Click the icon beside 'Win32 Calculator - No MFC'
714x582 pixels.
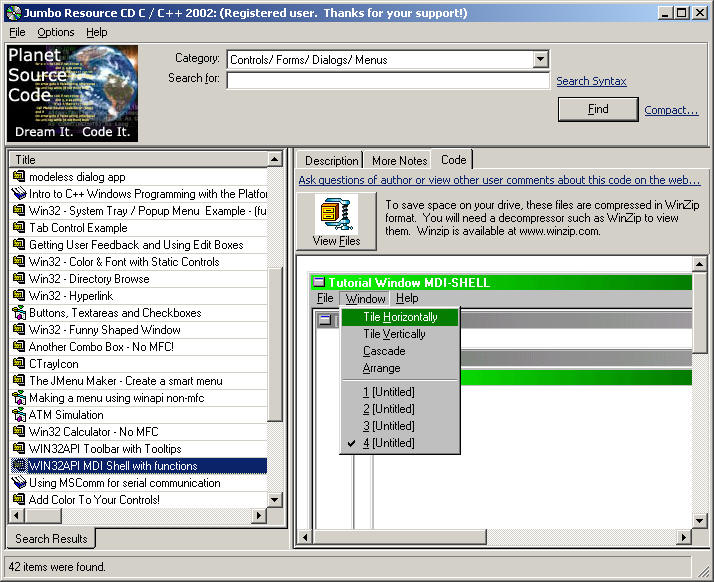(19, 431)
